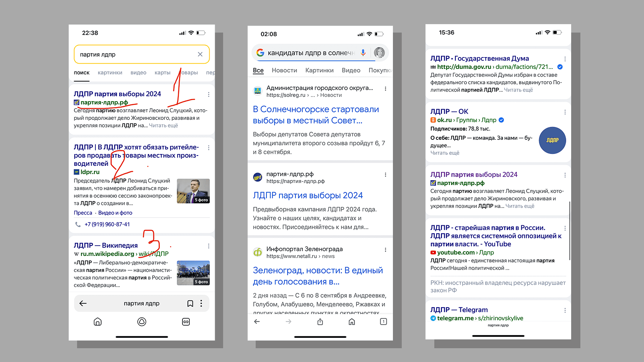The image size is (644, 362).
Task: Open the visited ЛДПР партия выборы 2024 result
Action: [474, 175]
